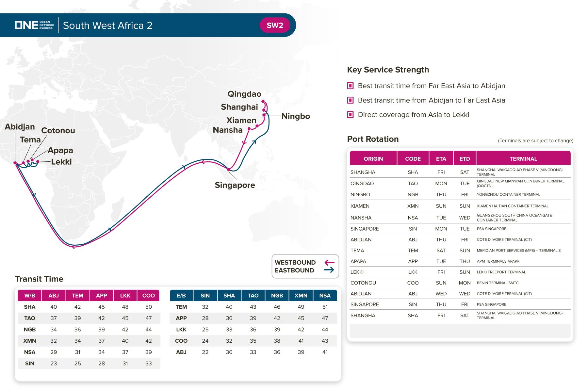Click the ORIGIN column header in Port Rotation

click(373, 159)
